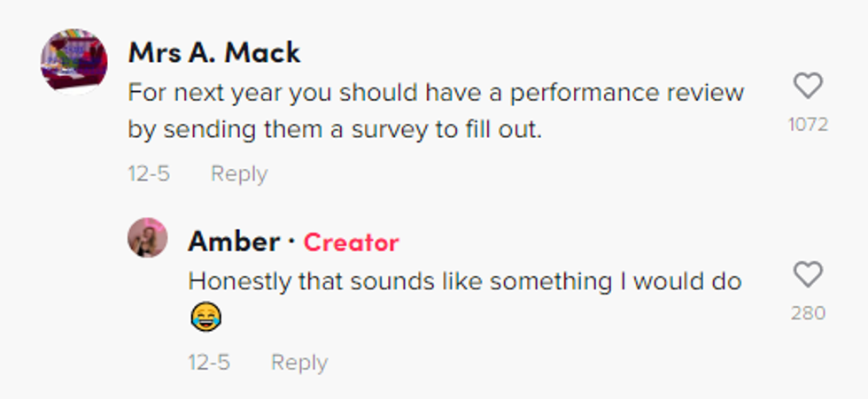Click the 12-5 date under Mrs A. Mack's comment
Viewport: 868px width, 399px height.
click(x=149, y=173)
